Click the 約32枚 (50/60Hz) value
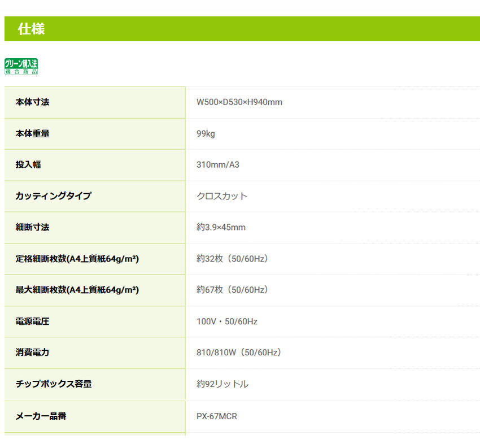This screenshot has width=480, height=448. pos(232,259)
